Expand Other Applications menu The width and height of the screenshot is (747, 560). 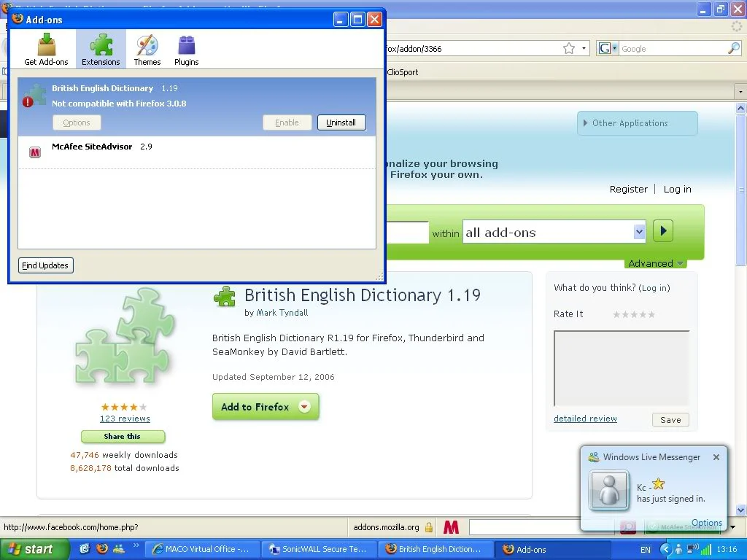click(637, 122)
